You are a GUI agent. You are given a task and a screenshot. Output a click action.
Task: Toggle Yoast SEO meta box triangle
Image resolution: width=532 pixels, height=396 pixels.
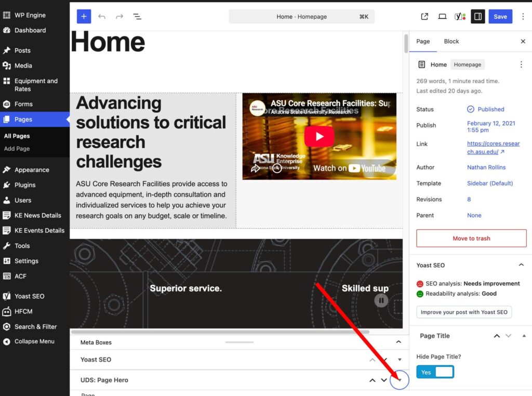[400, 360]
